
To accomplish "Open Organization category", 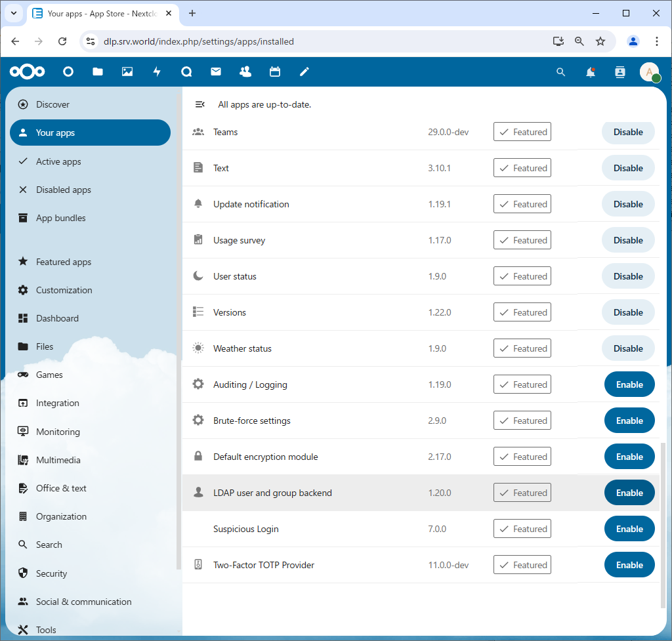I will [91, 517].
